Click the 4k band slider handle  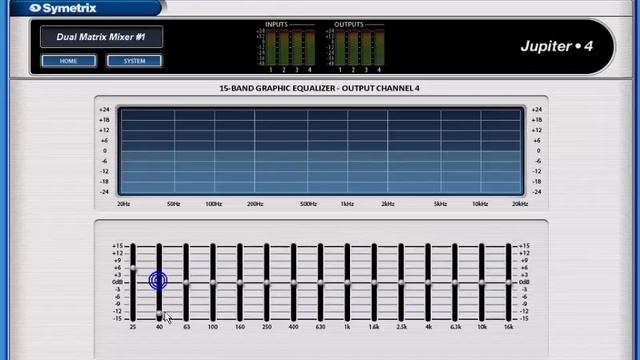coord(428,282)
